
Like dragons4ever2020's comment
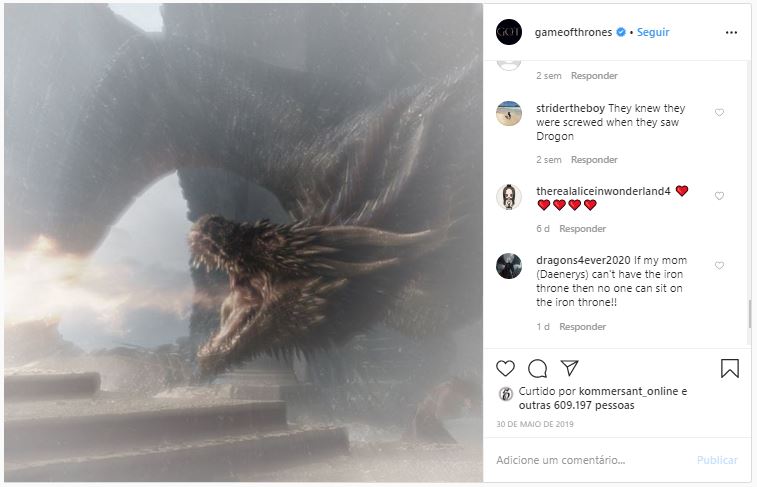click(x=719, y=266)
